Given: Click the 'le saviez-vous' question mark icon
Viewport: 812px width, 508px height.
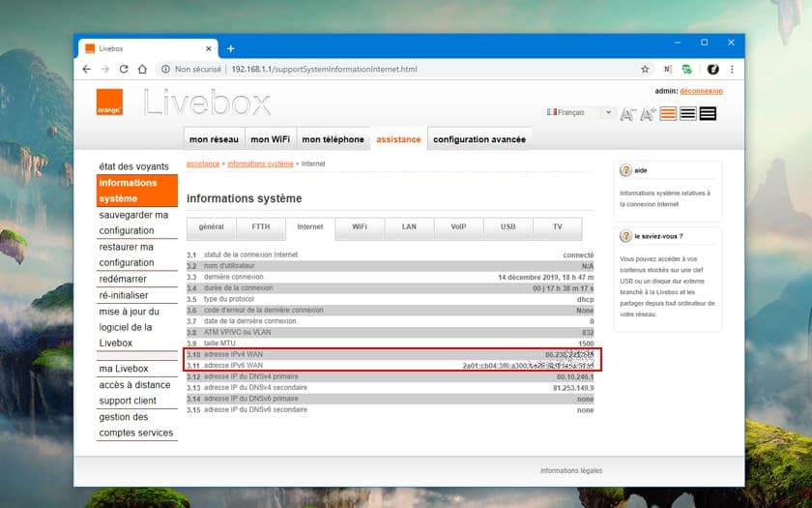Looking at the screenshot, I should coord(625,236).
